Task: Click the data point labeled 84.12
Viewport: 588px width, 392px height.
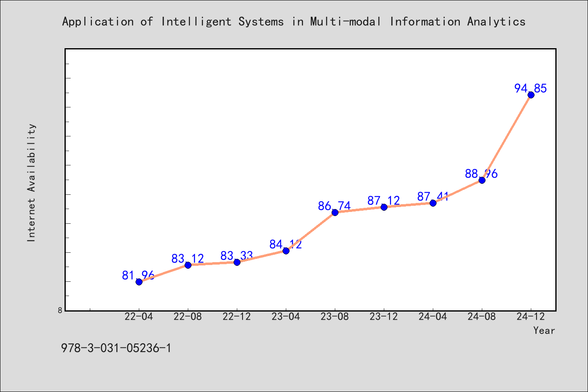Action: [x=286, y=251]
